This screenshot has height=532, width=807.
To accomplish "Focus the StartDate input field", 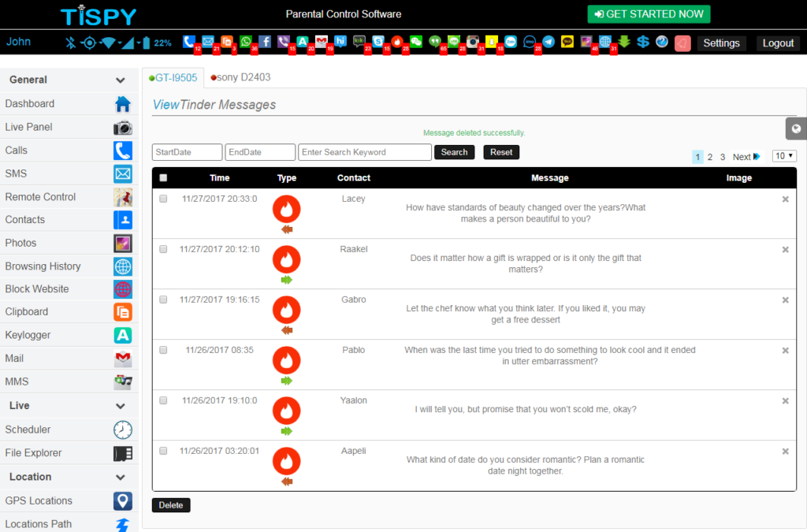I will point(188,152).
